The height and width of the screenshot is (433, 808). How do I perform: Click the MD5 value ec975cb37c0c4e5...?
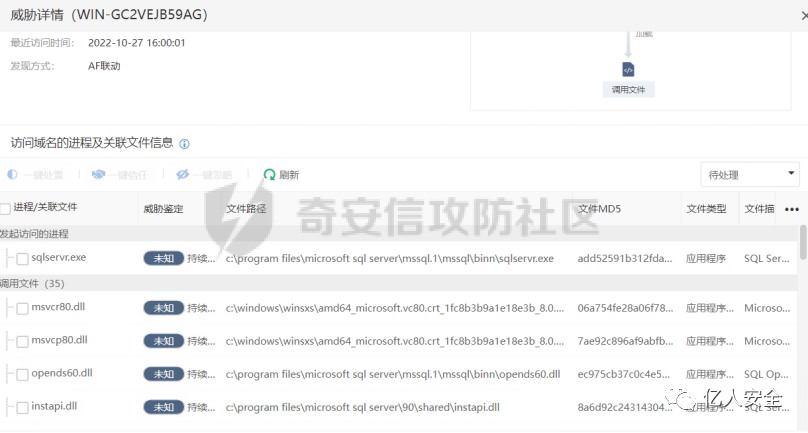624,374
